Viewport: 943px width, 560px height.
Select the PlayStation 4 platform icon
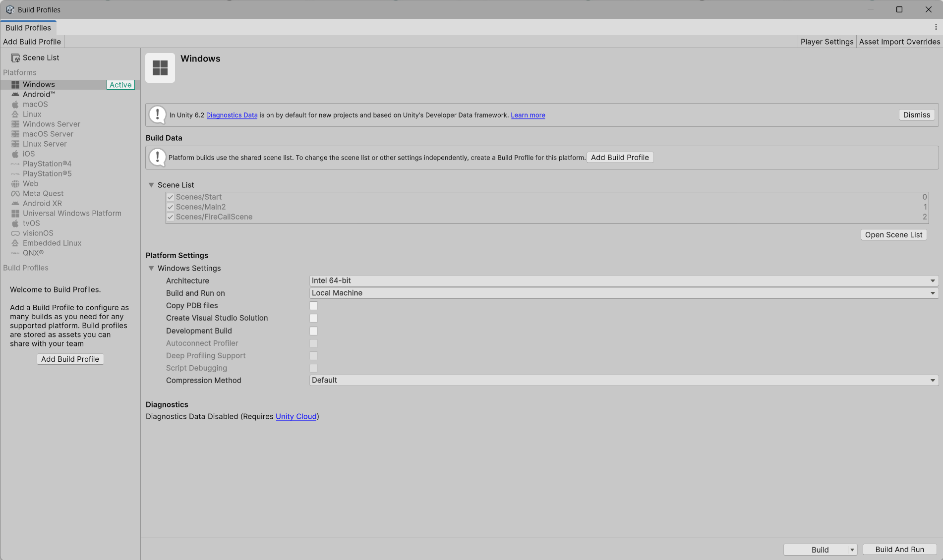pyautogui.click(x=15, y=164)
